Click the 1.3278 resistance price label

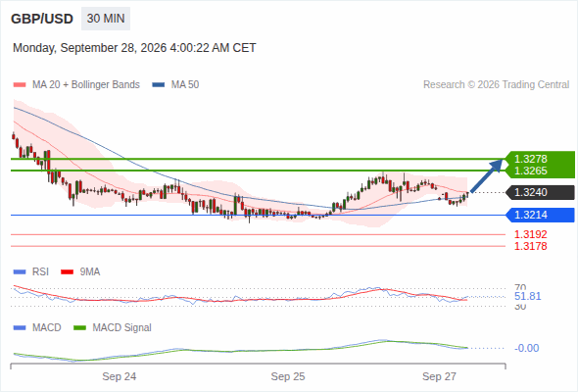tap(530, 159)
